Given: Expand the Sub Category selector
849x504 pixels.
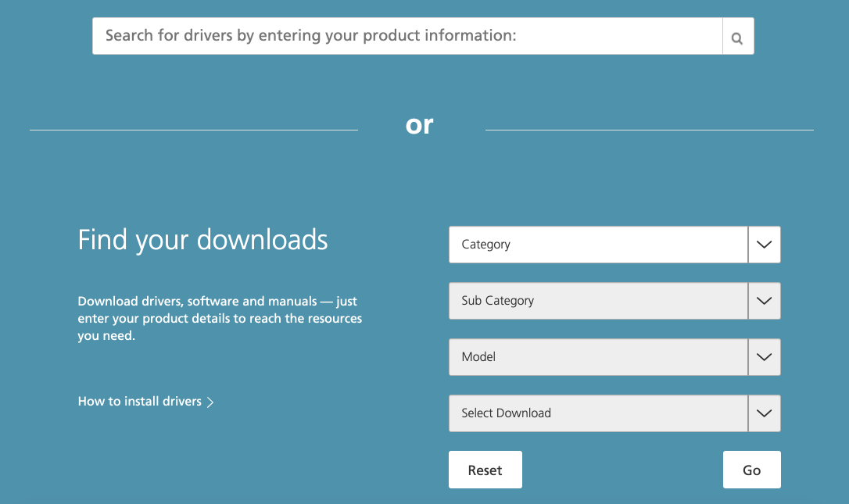Looking at the screenshot, I should click(x=598, y=300).
